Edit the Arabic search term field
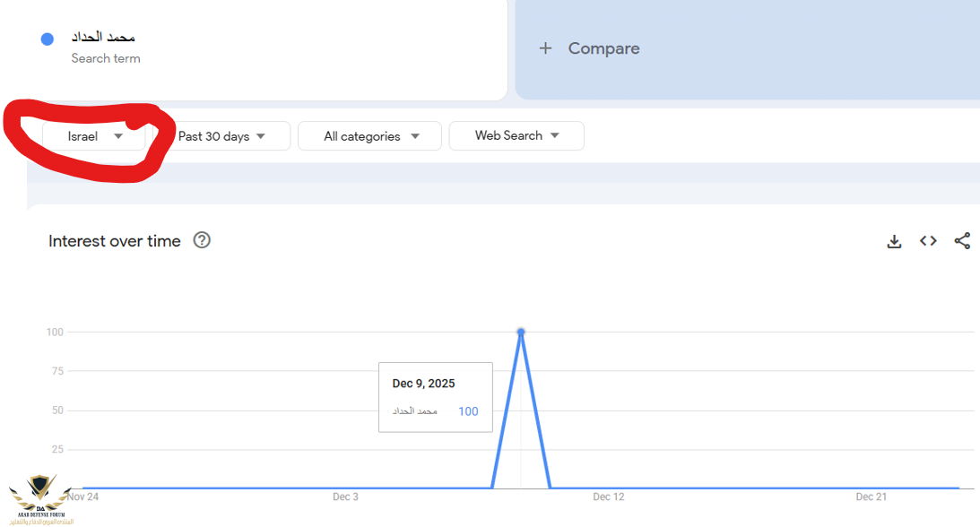Screen dimensions: 980x527 pyautogui.click(x=103, y=37)
